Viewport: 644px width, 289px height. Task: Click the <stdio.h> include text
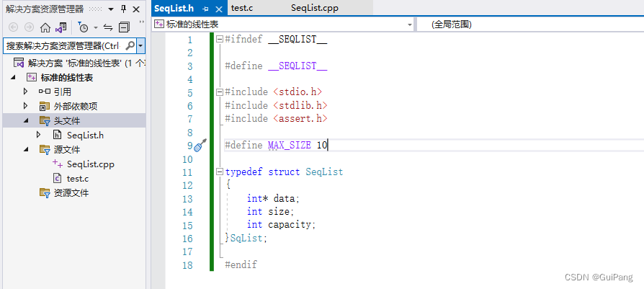tap(298, 92)
